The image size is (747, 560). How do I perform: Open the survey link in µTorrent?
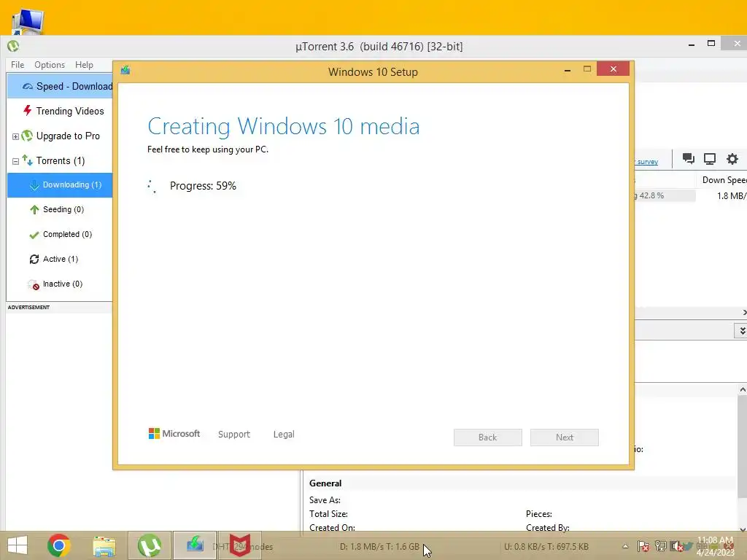[x=646, y=162]
